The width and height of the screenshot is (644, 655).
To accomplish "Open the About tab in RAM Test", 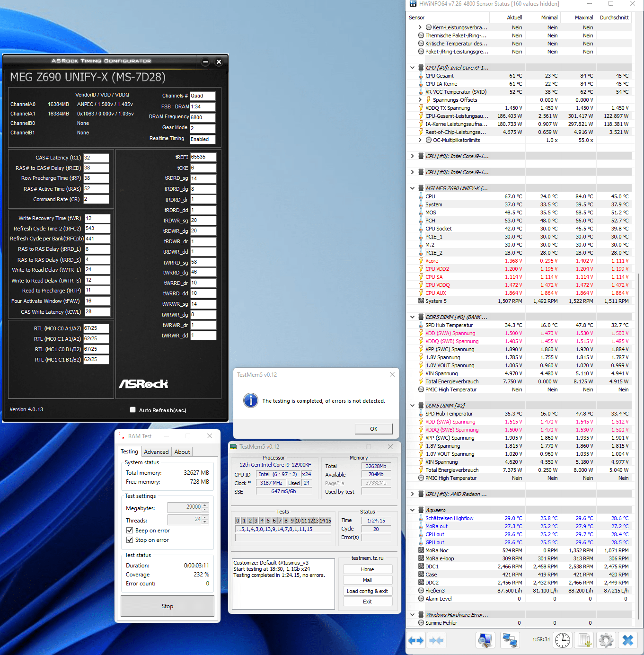I will click(182, 452).
